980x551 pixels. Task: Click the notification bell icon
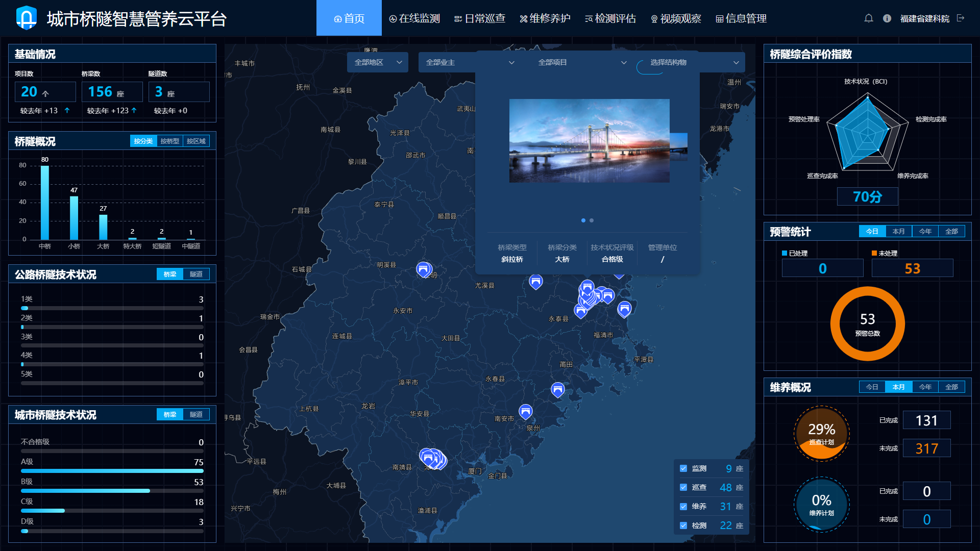click(x=868, y=18)
